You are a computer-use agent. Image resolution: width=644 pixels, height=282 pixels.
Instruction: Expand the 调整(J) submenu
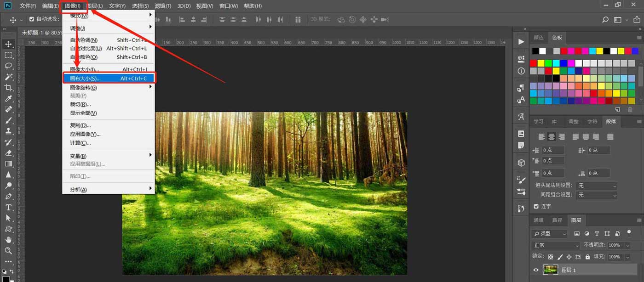click(x=109, y=28)
